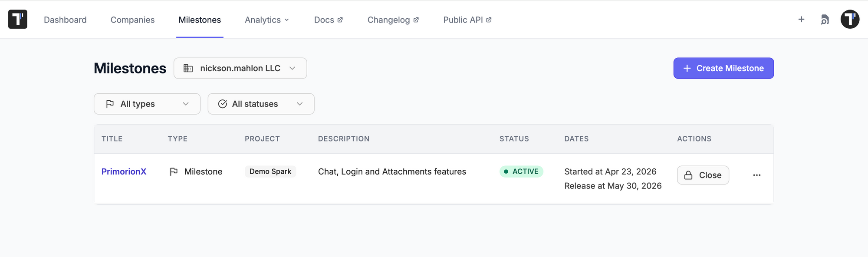868x257 pixels.
Task: Expand the nickson.mahlon LLC company dropdown
Action: 240,68
